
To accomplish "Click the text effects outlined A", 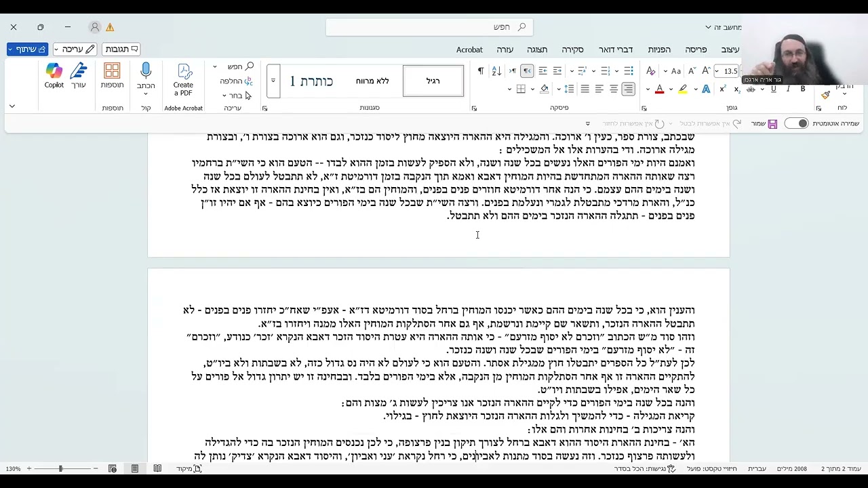I will tap(706, 89).
